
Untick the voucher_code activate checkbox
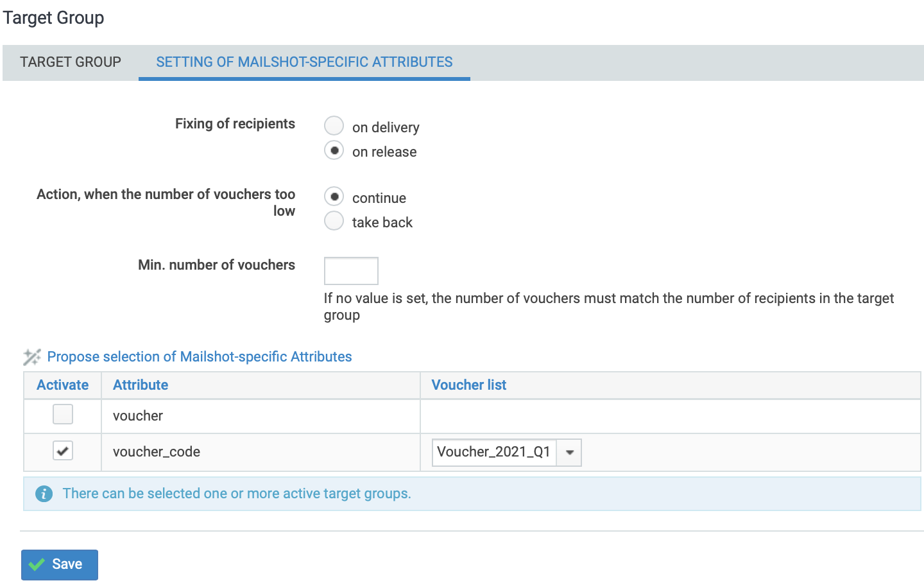click(63, 450)
